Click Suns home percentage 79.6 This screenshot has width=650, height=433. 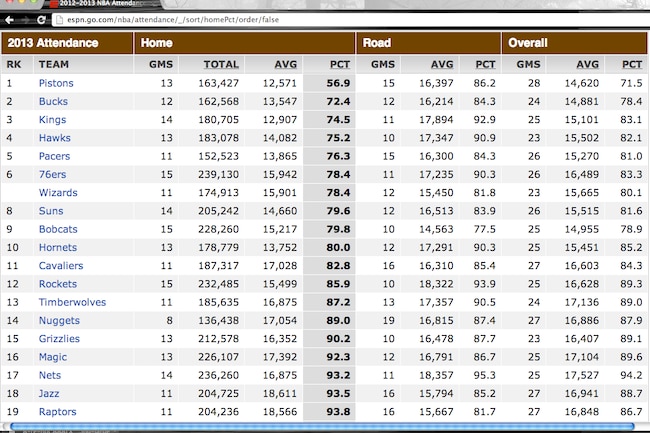point(338,210)
